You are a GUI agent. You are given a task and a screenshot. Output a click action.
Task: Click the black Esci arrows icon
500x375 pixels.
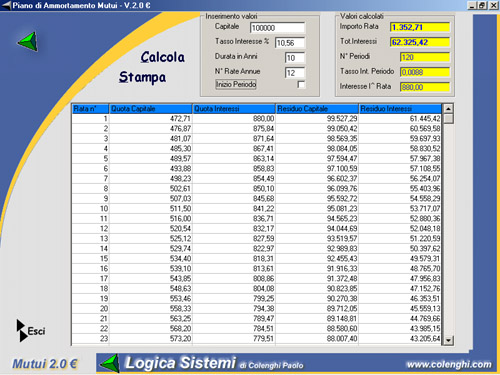point(22,331)
